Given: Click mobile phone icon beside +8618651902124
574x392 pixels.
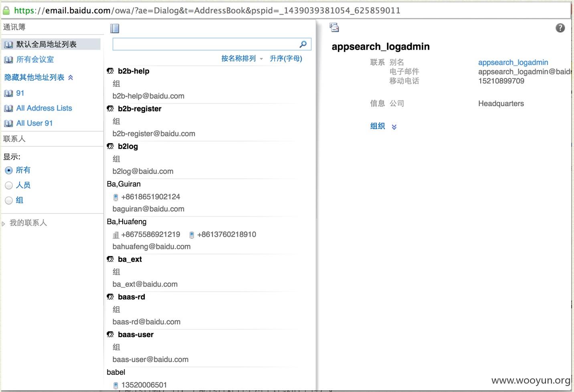Looking at the screenshot, I should [116, 197].
